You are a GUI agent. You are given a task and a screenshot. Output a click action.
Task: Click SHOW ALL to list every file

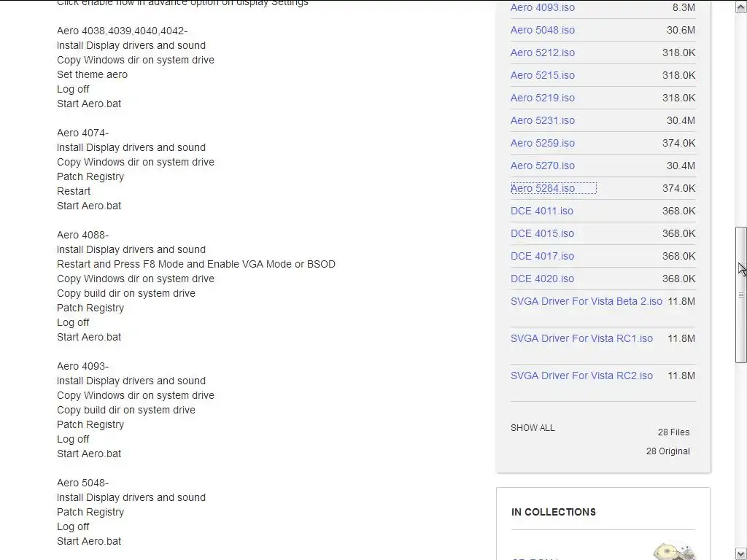533,428
